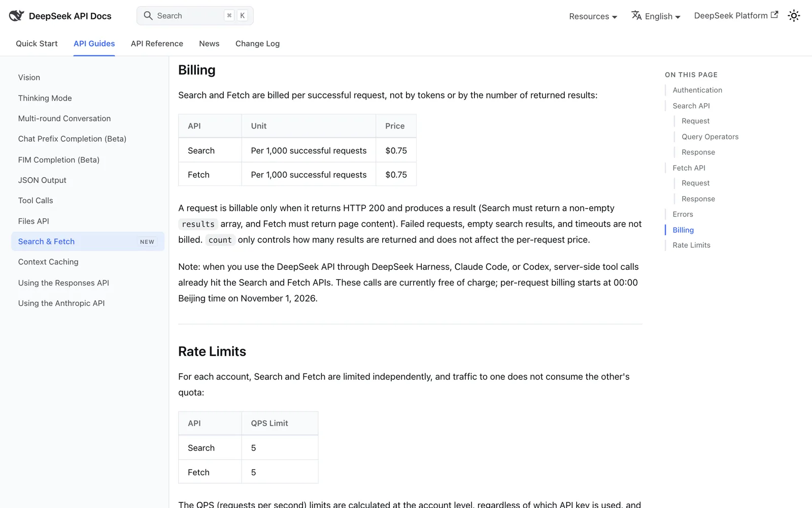This screenshot has width=812, height=508.
Task: Click the inline 'count' code text
Action: [220, 240]
